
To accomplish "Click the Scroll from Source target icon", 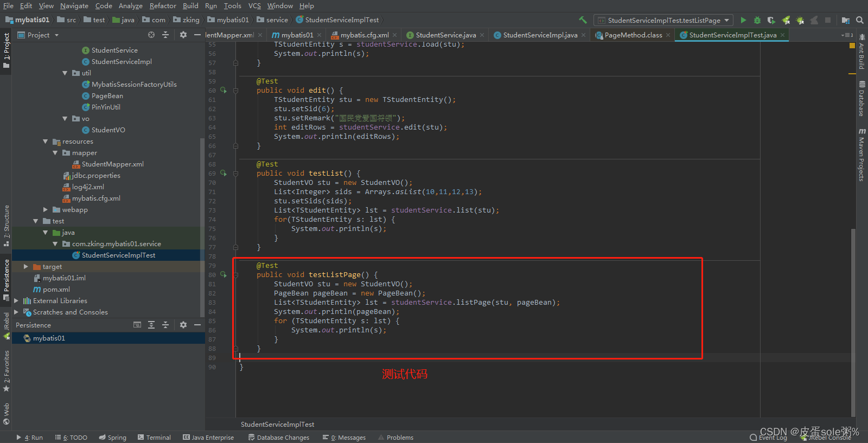I will (151, 35).
